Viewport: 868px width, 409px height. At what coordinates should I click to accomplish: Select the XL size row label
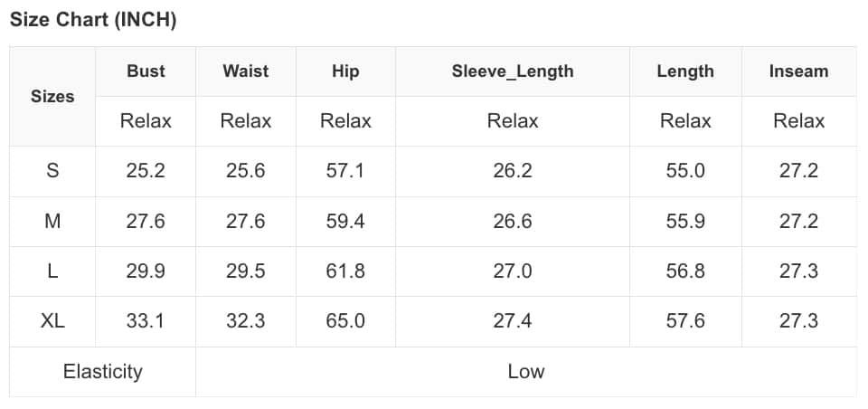52,321
